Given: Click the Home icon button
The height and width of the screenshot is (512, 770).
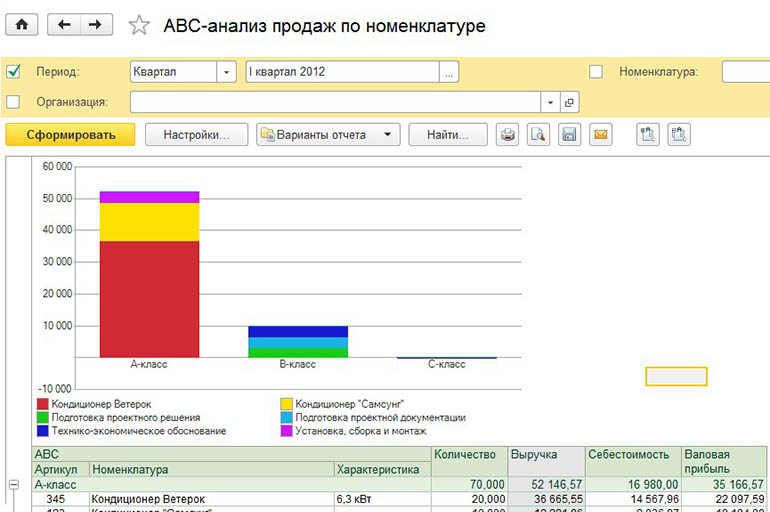Looking at the screenshot, I should (x=21, y=25).
